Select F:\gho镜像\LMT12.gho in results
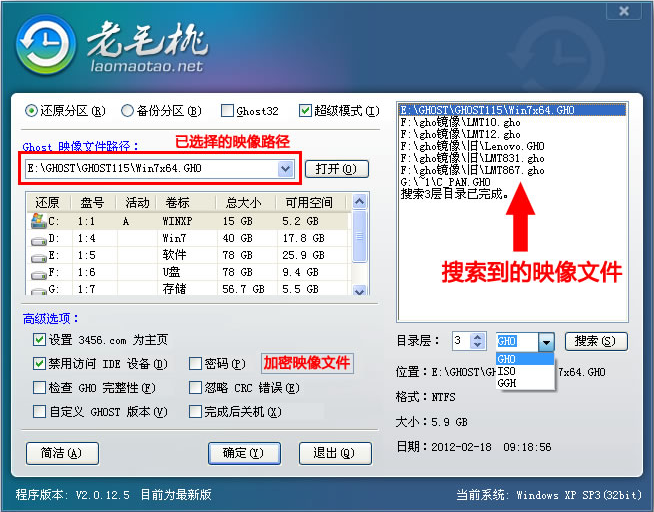Viewport: 654px width, 512px height. click(x=512, y=134)
